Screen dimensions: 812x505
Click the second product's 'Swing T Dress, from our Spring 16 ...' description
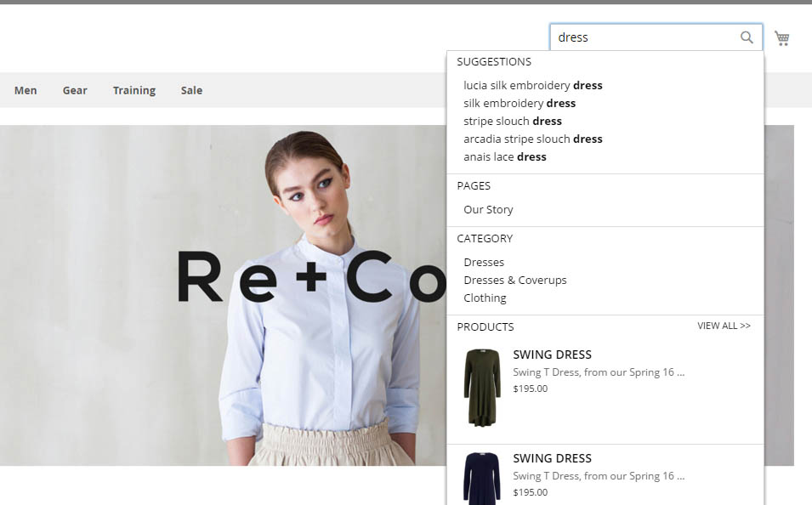coord(599,476)
